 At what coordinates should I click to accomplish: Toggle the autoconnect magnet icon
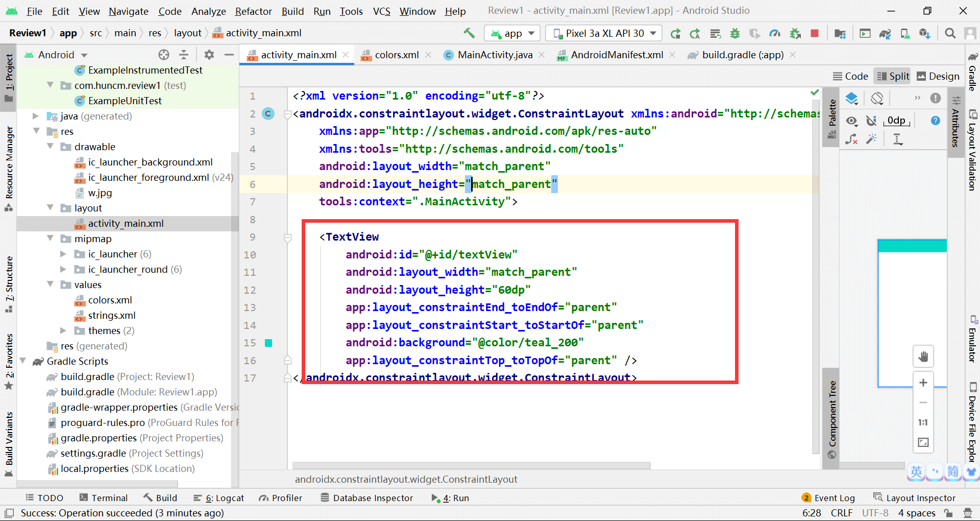tap(872, 121)
